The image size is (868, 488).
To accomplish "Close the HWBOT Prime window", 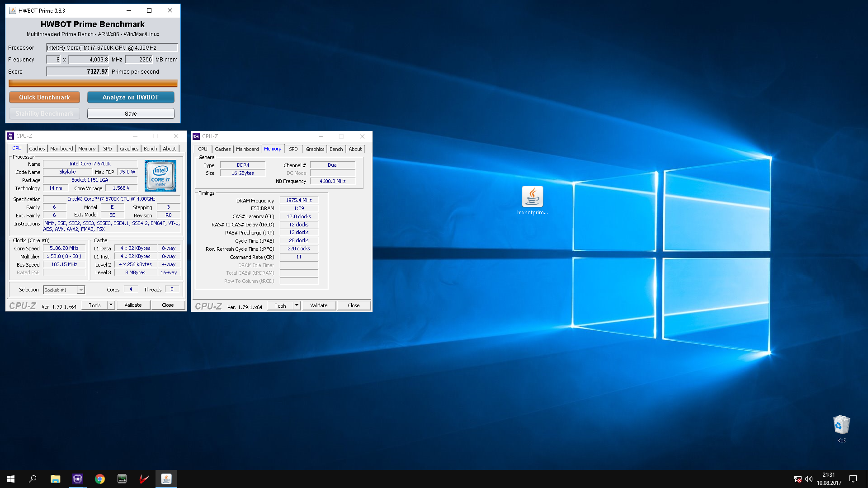I will point(170,10).
